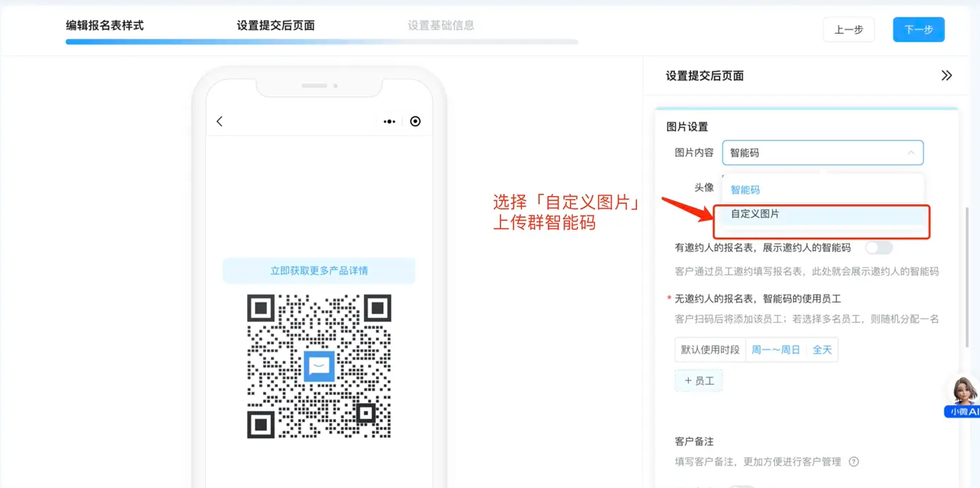
Task: Go to 设置基础信息 step
Action: (441, 25)
